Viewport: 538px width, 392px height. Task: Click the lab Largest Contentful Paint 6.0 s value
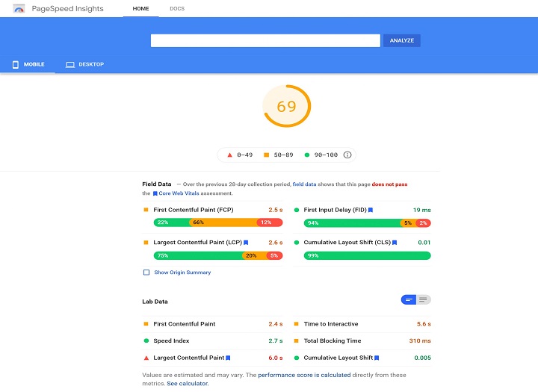pos(276,358)
